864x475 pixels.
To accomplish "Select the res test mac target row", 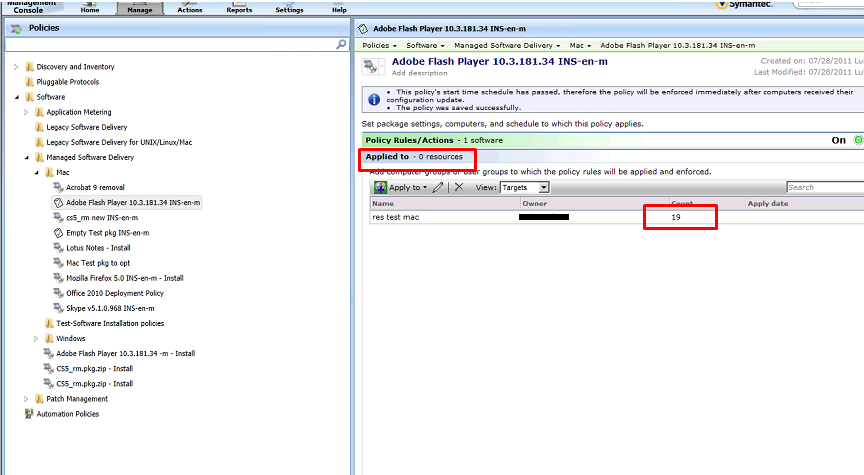I will click(x=616, y=217).
